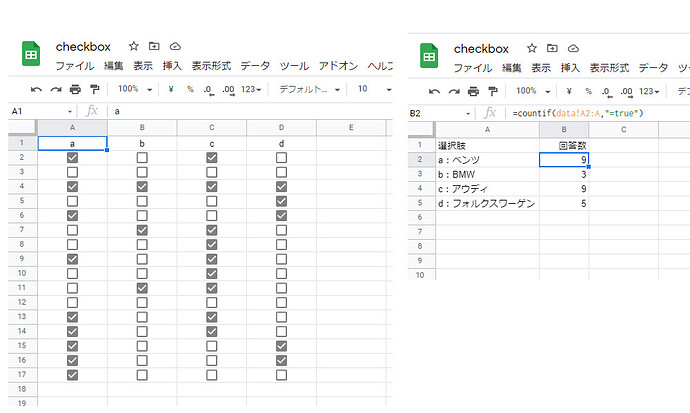Uncheck the checkbox in cell C4
This screenshot has height=413, width=690.
(x=212, y=186)
